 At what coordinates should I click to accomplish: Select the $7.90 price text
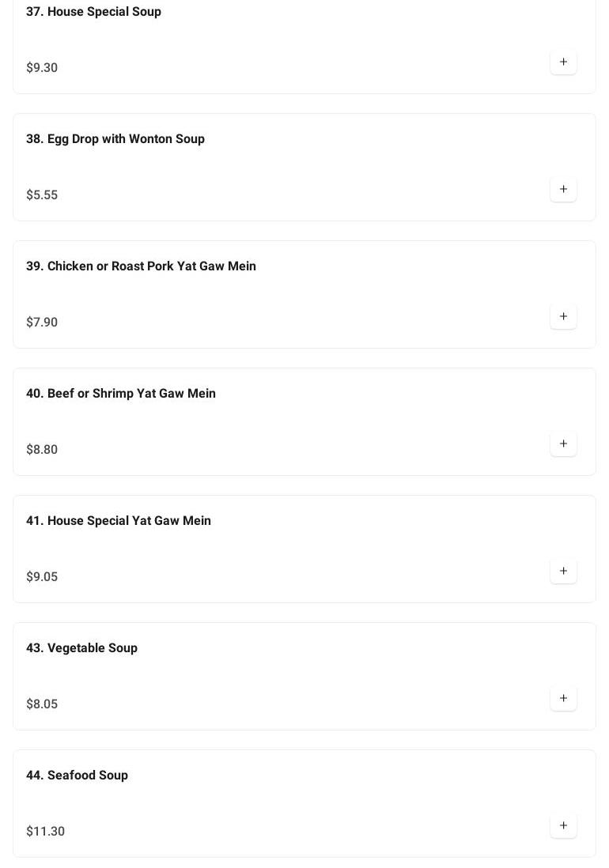tap(42, 323)
